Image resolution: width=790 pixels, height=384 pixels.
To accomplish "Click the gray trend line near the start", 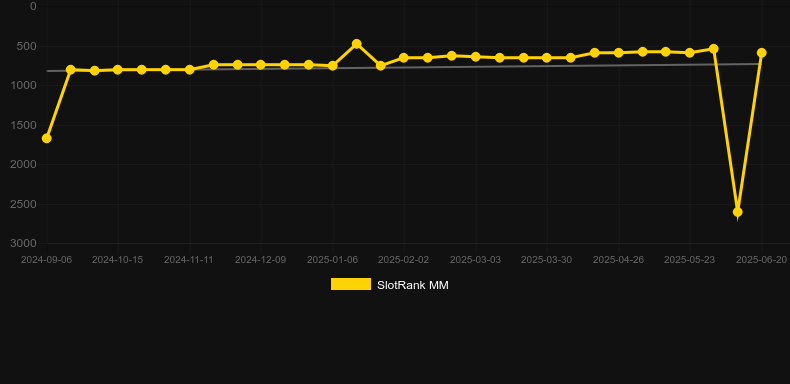I will (x=55, y=71).
